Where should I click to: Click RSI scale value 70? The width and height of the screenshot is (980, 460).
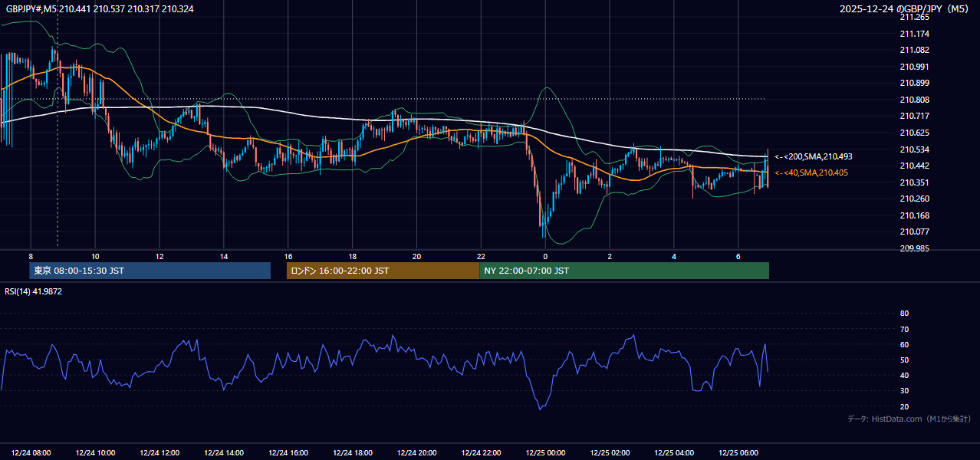click(x=904, y=329)
